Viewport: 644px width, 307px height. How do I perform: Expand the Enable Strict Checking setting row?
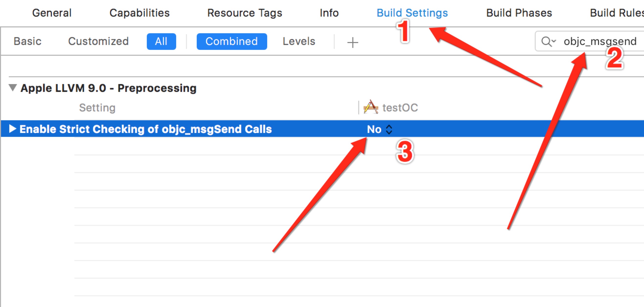(12, 129)
